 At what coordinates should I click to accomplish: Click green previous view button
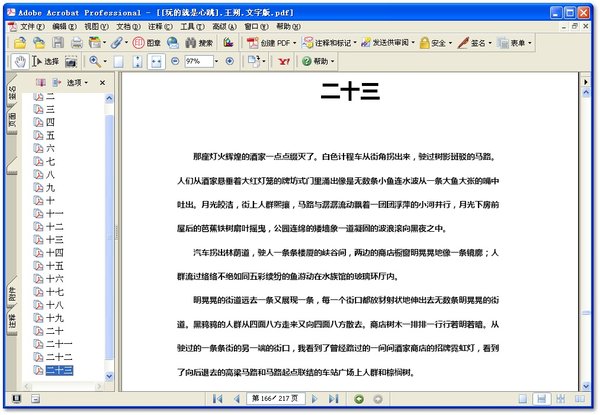[x=359, y=399]
